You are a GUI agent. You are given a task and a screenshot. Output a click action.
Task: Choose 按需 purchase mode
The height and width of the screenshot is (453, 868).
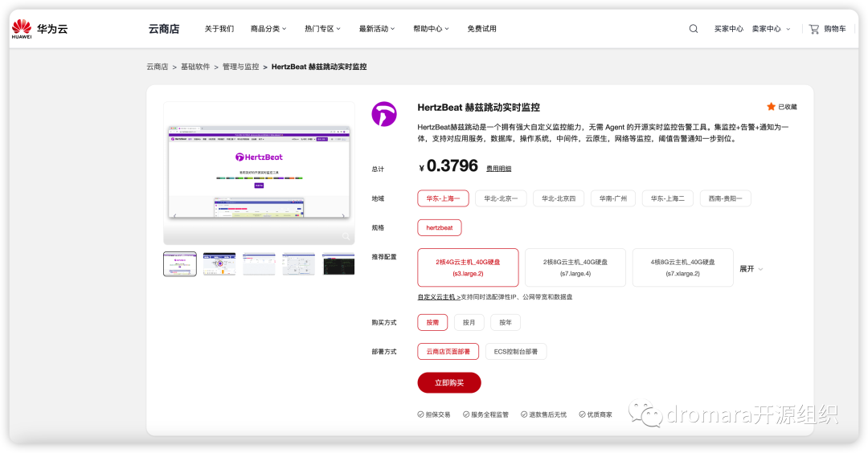pyautogui.click(x=432, y=322)
